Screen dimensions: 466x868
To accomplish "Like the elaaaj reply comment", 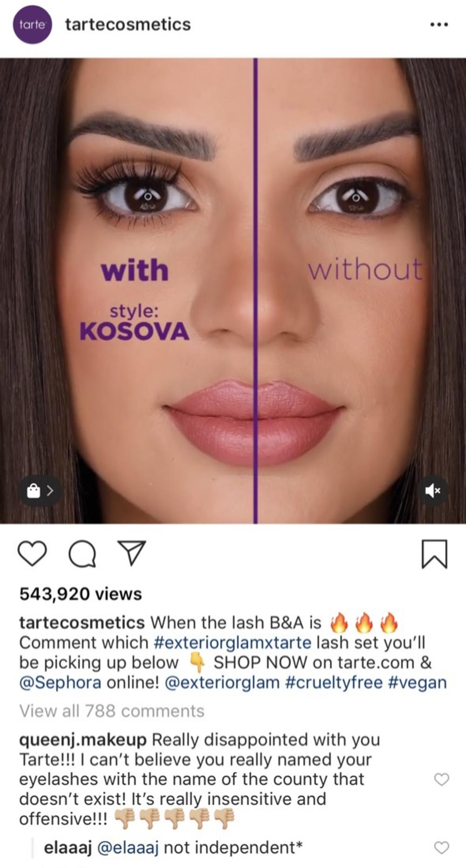I will (441, 847).
